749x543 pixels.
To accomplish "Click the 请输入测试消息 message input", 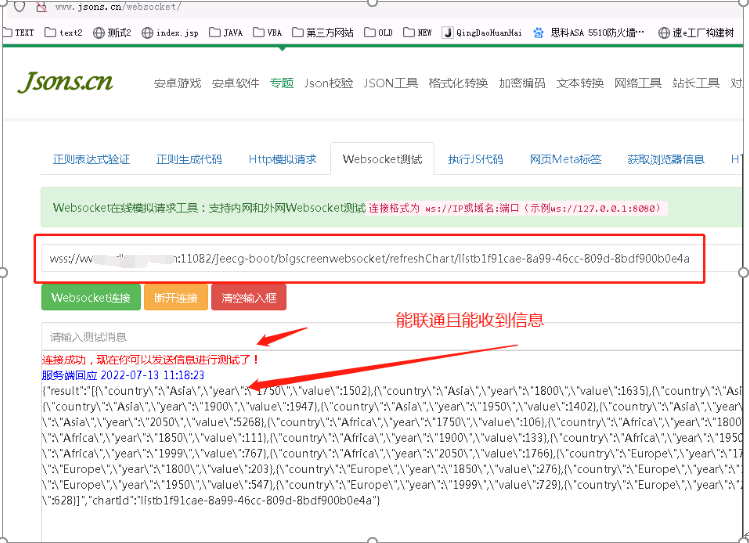I will pyautogui.click(x=392, y=337).
